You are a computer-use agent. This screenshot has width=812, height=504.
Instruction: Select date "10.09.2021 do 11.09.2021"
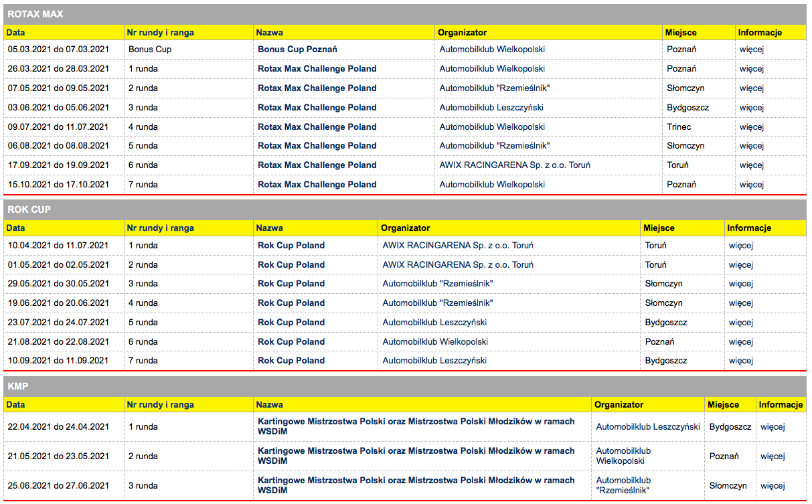point(58,361)
